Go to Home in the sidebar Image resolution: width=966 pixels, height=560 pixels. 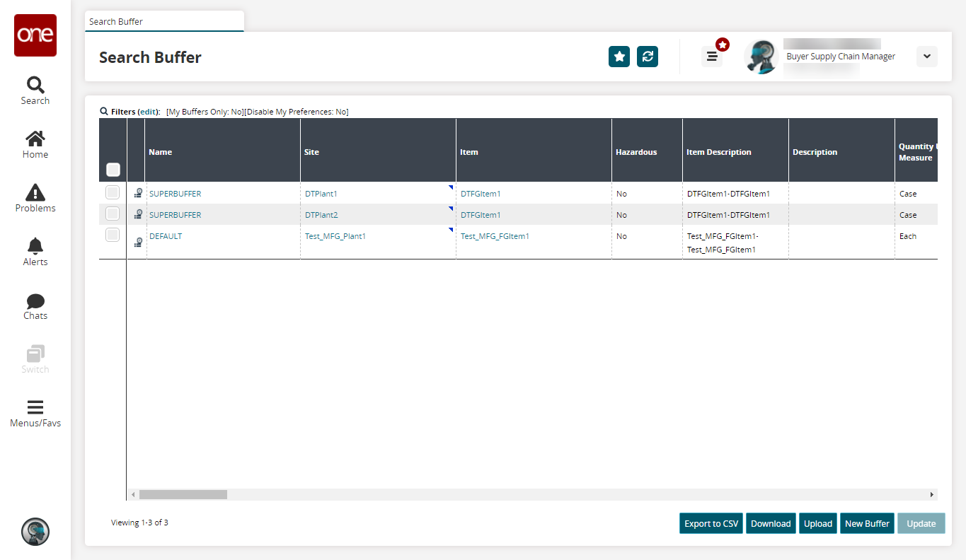coord(35,144)
